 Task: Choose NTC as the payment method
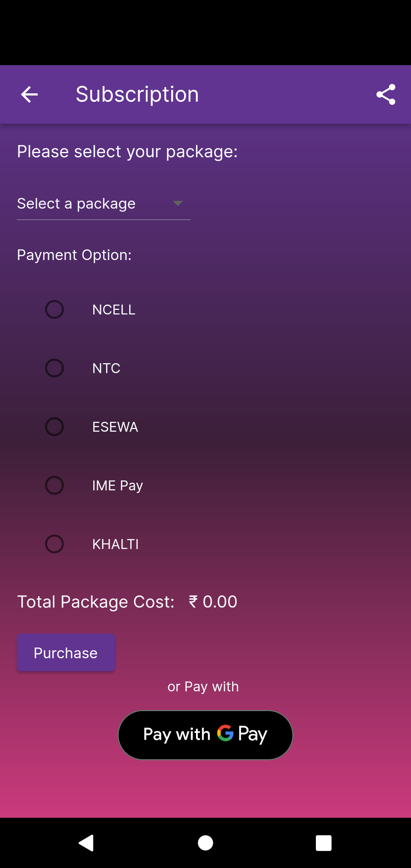(54, 368)
